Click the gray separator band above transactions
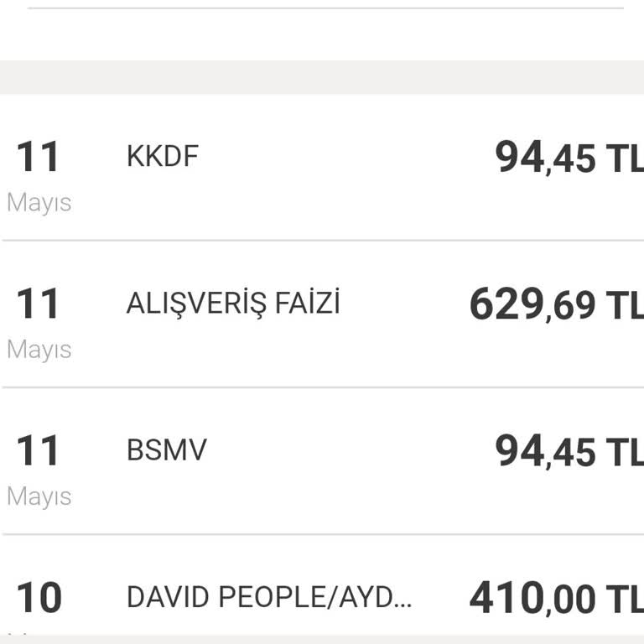Screen dimensions: 644x644 [322, 76]
